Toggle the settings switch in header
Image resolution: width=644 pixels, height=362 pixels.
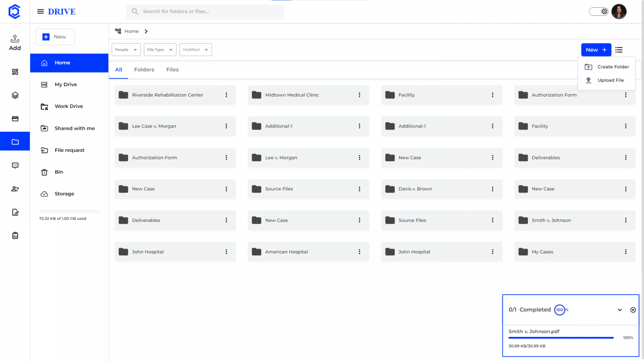click(599, 11)
